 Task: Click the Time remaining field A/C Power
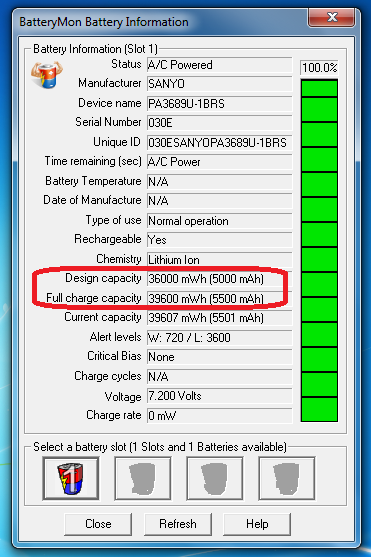[x=220, y=162]
